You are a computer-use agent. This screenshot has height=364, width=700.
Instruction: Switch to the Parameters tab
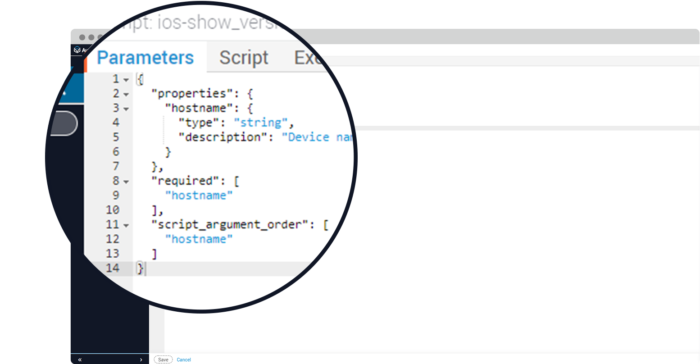pyautogui.click(x=146, y=58)
